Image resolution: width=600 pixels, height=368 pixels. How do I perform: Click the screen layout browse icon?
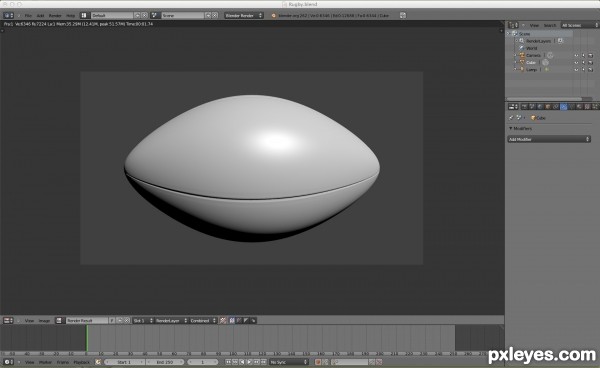[84, 15]
